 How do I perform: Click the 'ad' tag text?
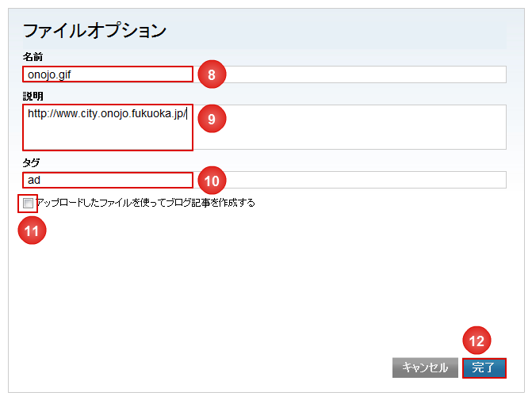34,181
